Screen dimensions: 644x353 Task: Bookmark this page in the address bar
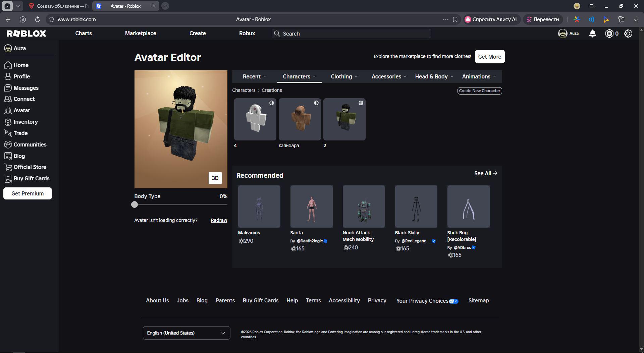(x=455, y=19)
